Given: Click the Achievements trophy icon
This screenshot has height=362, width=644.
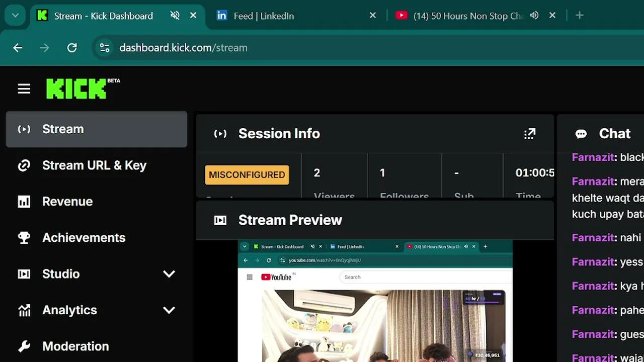Looking at the screenshot, I should tap(24, 238).
